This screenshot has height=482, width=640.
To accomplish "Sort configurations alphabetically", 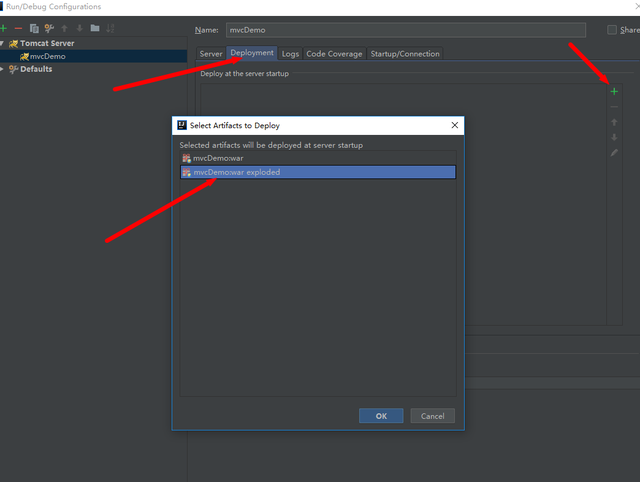I will 110,29.
